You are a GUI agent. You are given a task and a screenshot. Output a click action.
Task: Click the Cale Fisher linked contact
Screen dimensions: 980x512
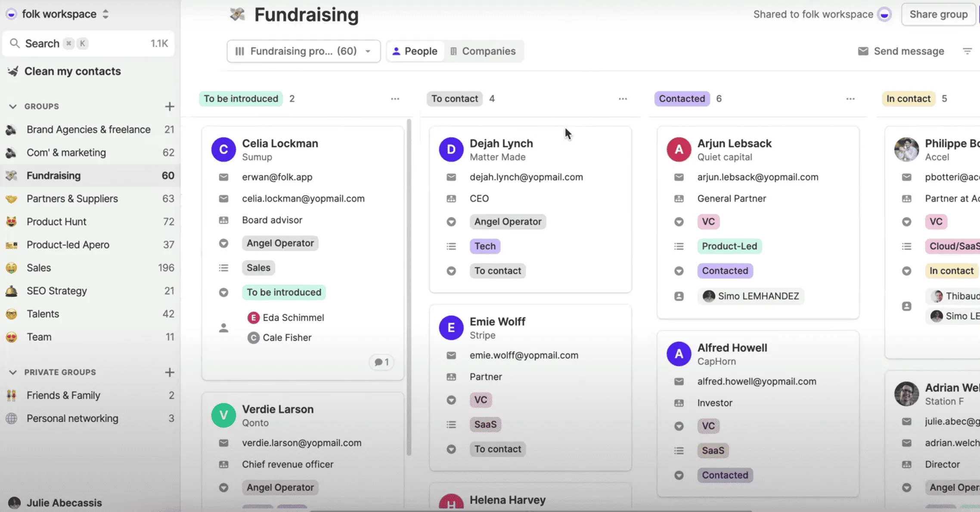(x=279, y=338)
